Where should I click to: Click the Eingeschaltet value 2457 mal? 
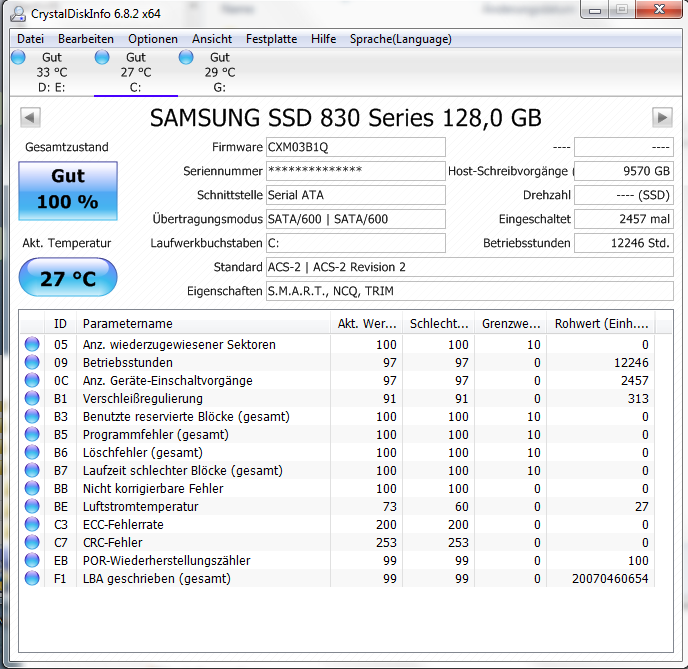tap(624, 219)
